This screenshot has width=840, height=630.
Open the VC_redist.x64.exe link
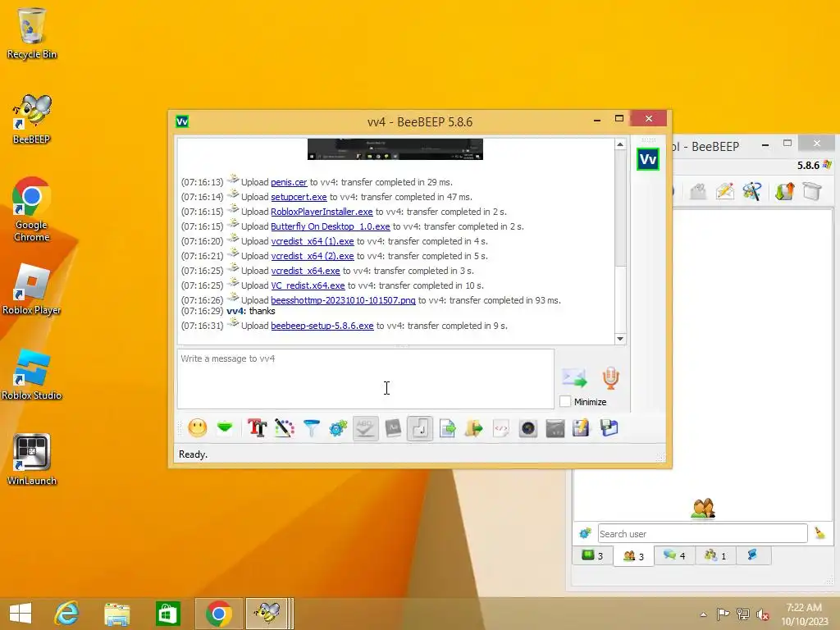(308, 285)
